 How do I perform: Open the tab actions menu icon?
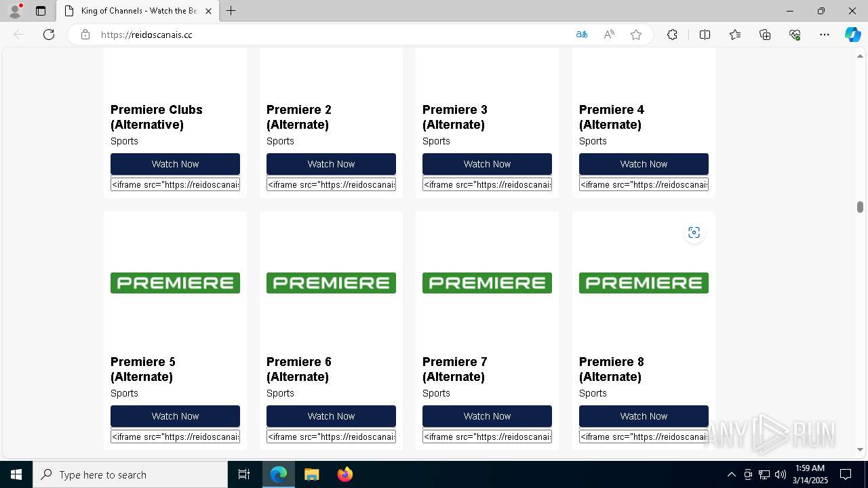(x=41, y=11)
